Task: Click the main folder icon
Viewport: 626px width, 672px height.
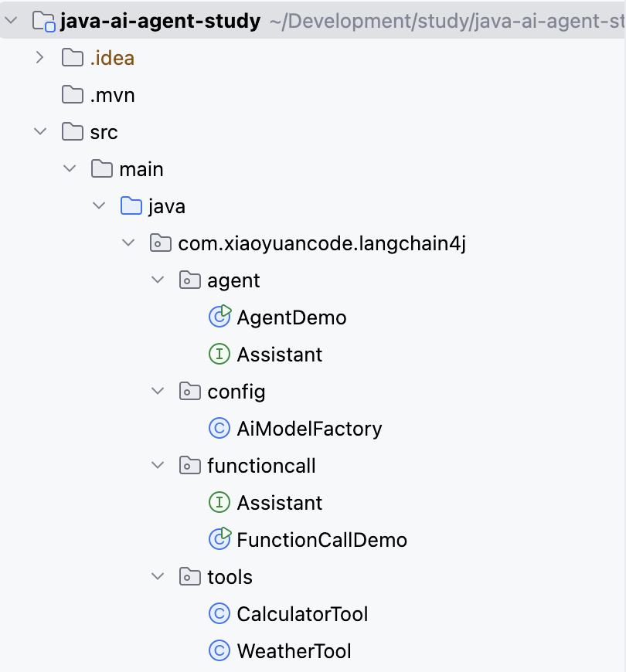Action: [102, 168]
